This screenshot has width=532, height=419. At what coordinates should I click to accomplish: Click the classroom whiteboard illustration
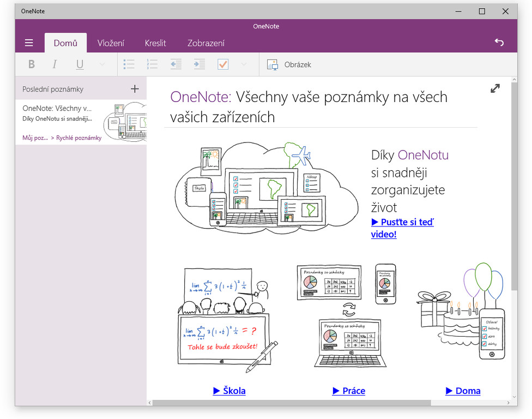coord(228,320)
